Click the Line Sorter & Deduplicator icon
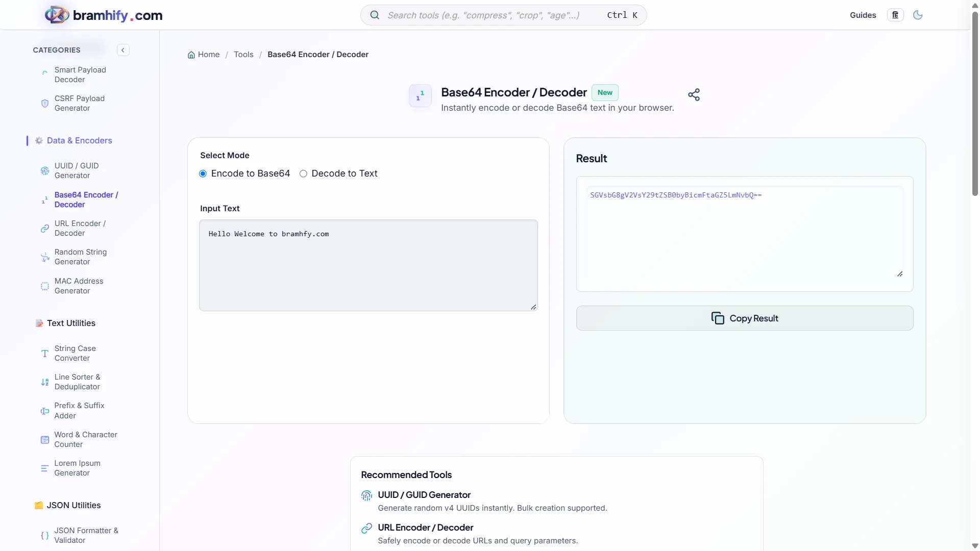 45,382
